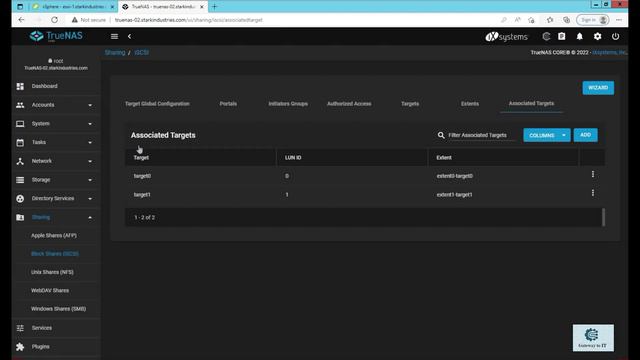Click the Services sliders icon
Image resolution: width=640 pixels, height=360 pixels.
(x=20, y=328)
